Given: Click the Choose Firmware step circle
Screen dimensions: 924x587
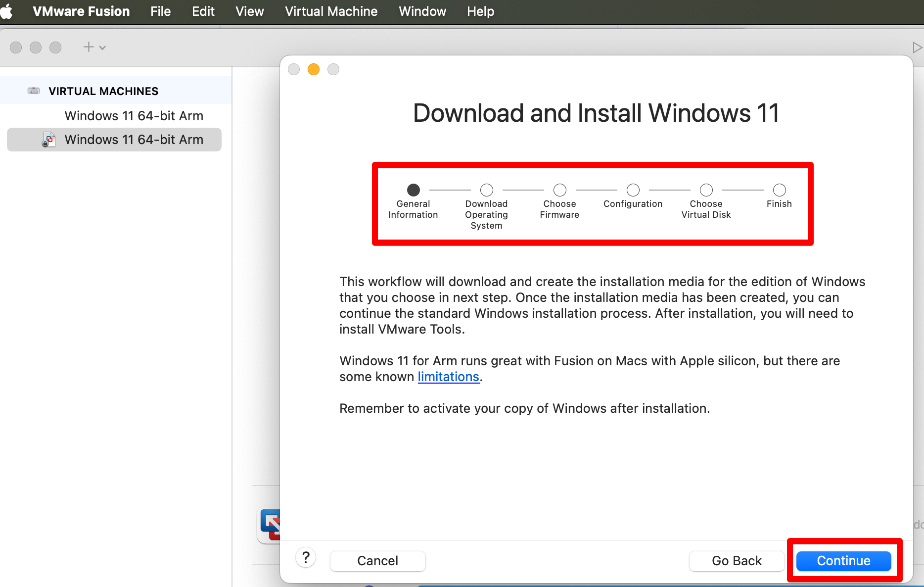Looking at the screenshot, I should [560, 190].
